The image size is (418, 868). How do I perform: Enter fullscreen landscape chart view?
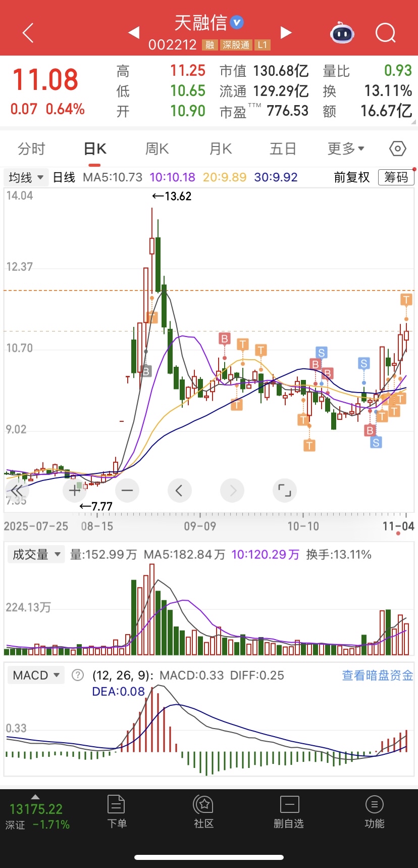285,490
